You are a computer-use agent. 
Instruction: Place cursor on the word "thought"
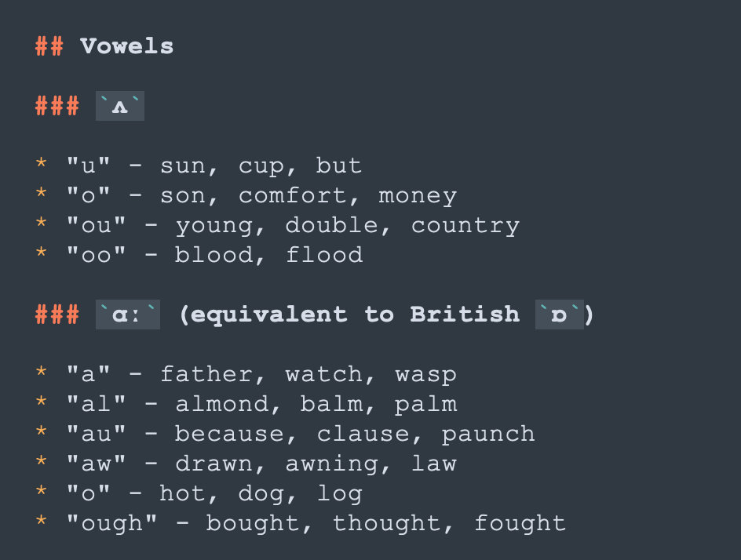point(386,524)
